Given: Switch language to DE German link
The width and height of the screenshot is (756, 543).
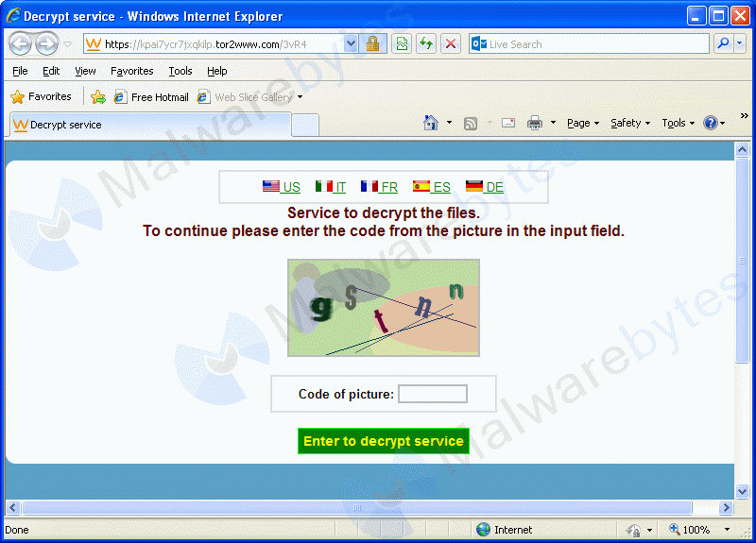Looking at the screenshot, I should [485, 187].
